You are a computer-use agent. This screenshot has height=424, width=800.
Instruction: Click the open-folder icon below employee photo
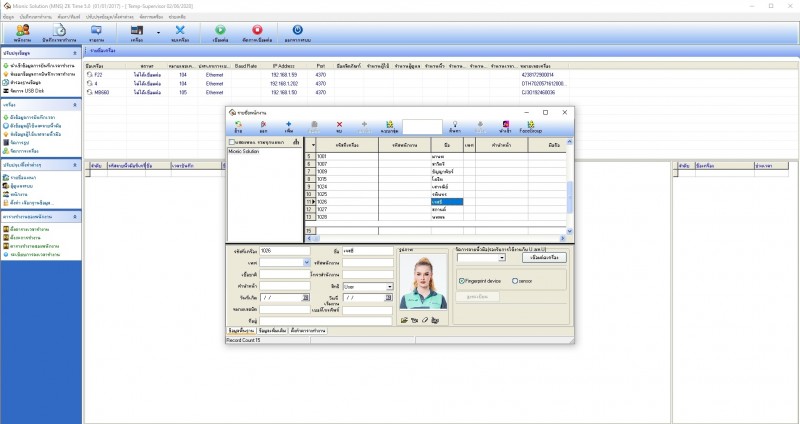(x=405, y=320)
